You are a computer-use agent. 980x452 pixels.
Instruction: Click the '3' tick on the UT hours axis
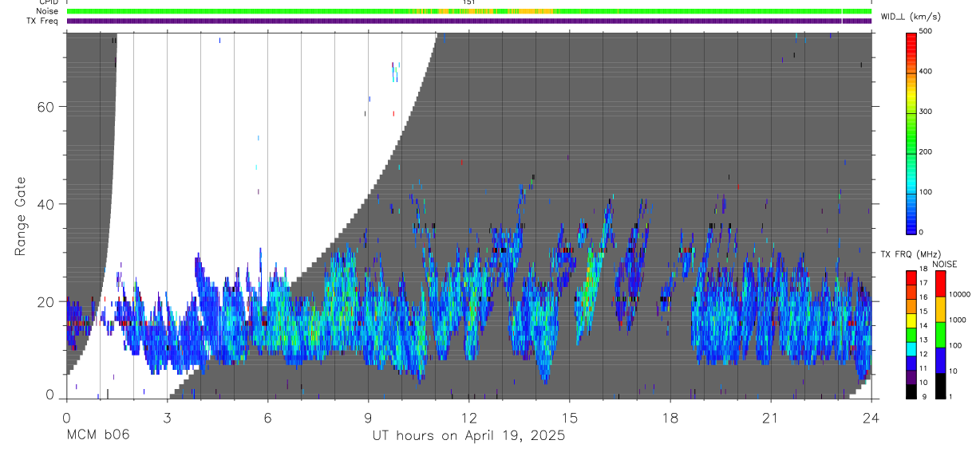click(167, 418)
